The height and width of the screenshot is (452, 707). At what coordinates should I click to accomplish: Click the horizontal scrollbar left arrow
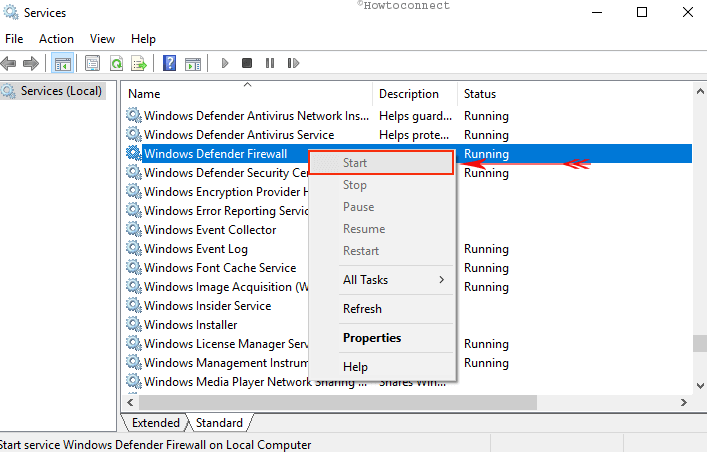point(130,402)
